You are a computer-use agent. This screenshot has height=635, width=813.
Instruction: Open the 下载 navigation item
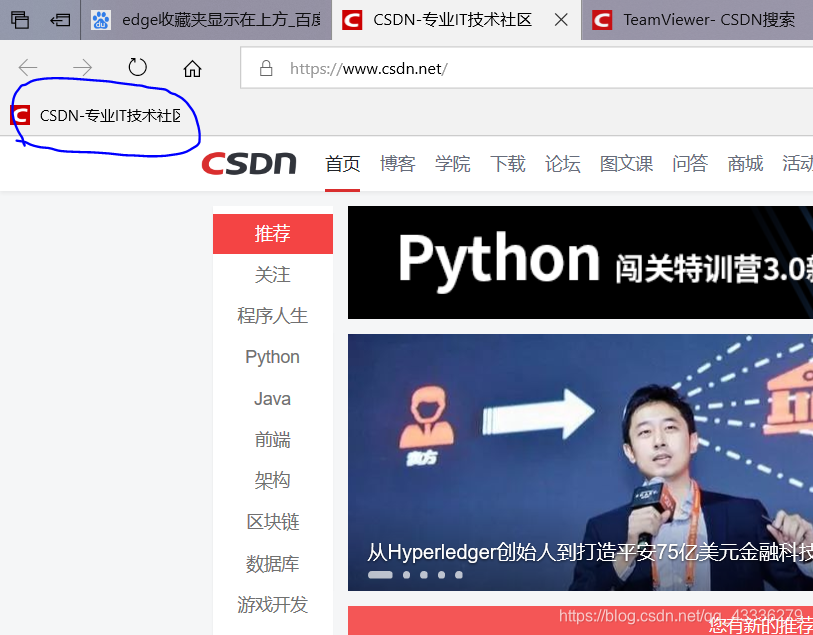click(x=508, y=164)
